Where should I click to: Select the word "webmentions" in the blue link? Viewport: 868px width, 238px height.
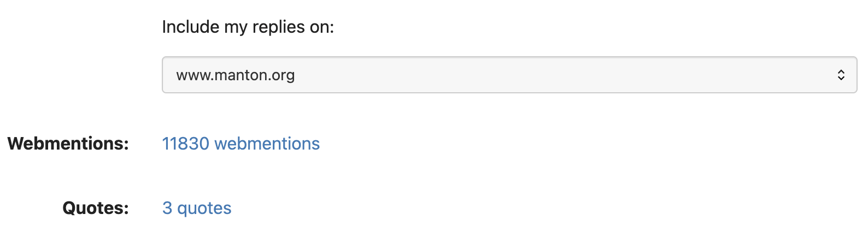click(x=267, y=144)
